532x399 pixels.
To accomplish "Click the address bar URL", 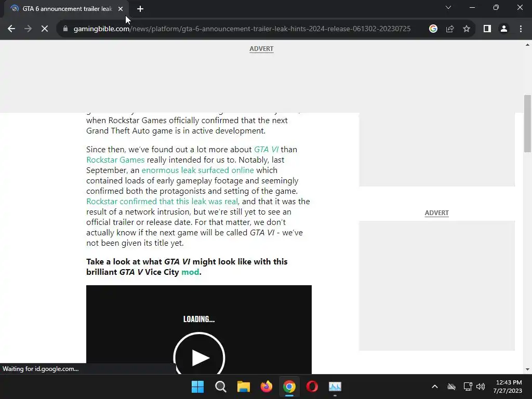I will coord(242,29).
